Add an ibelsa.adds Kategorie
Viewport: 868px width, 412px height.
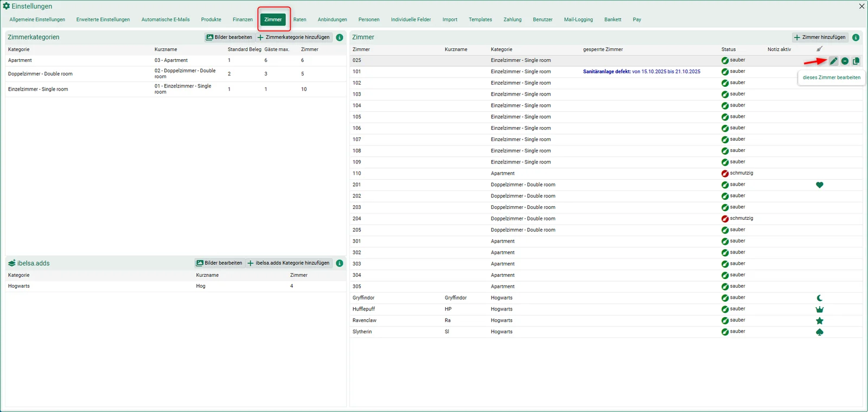[289, 263]
